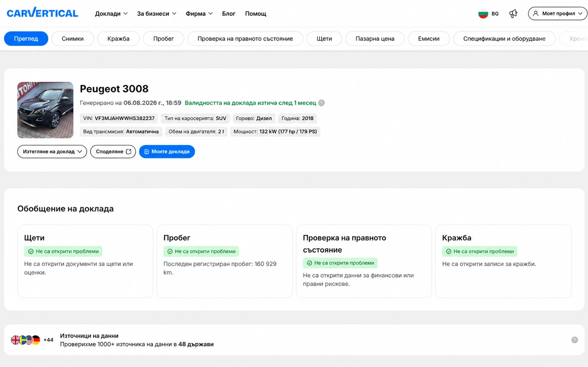This screenshot has height=367, width=588.
Task: Switch to the Кражба tab
Action: [x=119, y=39]
